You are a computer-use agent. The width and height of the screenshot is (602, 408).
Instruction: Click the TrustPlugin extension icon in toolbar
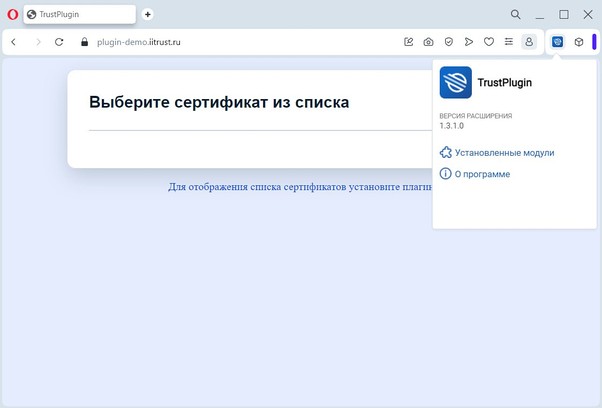(558, 42)
